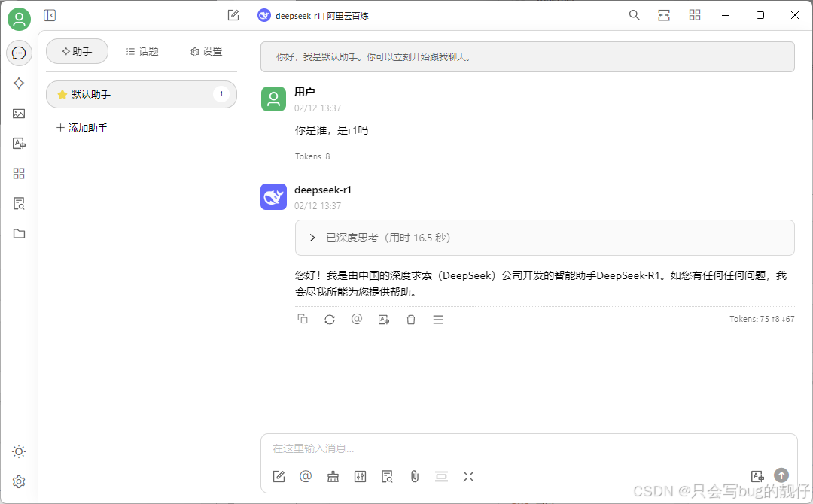
Task: Collapse the assistant side panel
Action: 50,16
